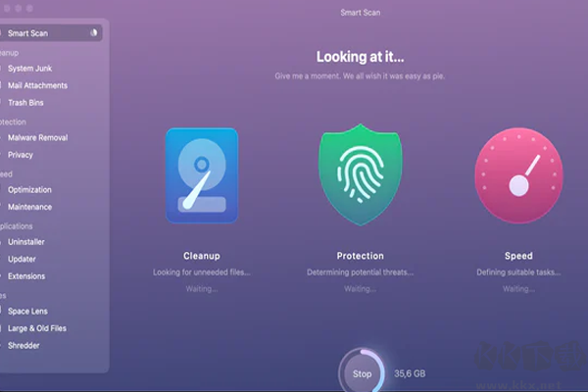Select Mail Attachments in the sidebar
Viewport: 588px width, 392px height.
tap(37, 85)
